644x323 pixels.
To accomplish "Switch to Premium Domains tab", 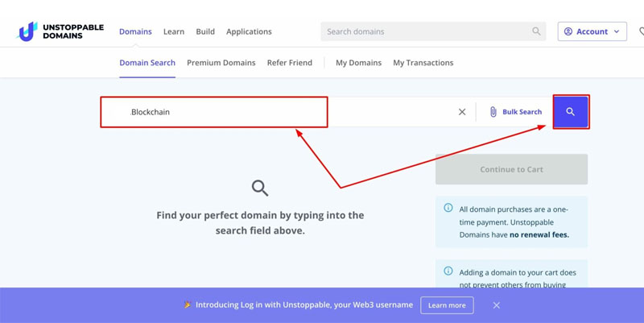I will pos(221,63).
